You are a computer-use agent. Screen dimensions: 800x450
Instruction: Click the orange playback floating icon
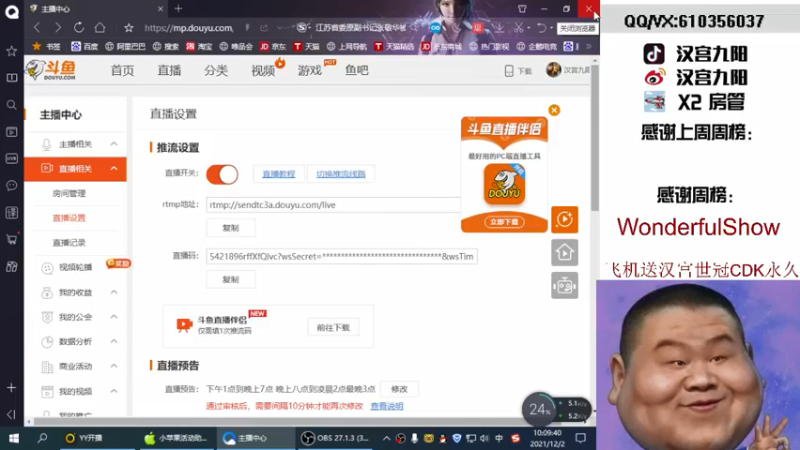click(564, 219)
